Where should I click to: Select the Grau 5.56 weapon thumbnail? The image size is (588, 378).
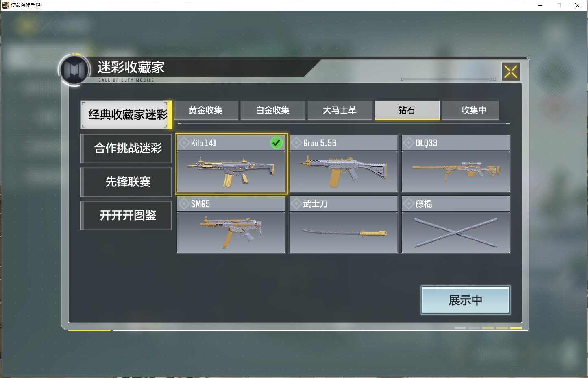pyautogui.click(x=344, y=172)
